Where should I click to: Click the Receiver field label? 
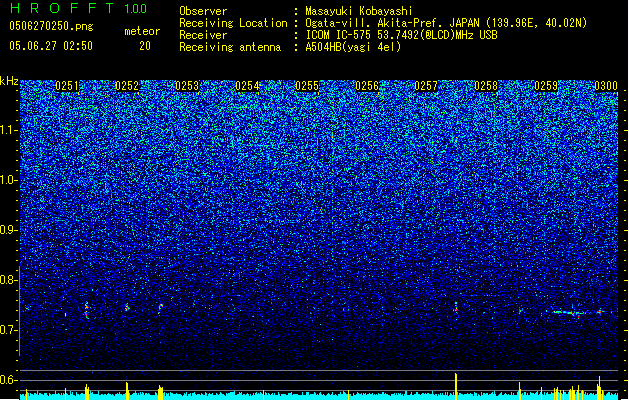coord(203,35)
